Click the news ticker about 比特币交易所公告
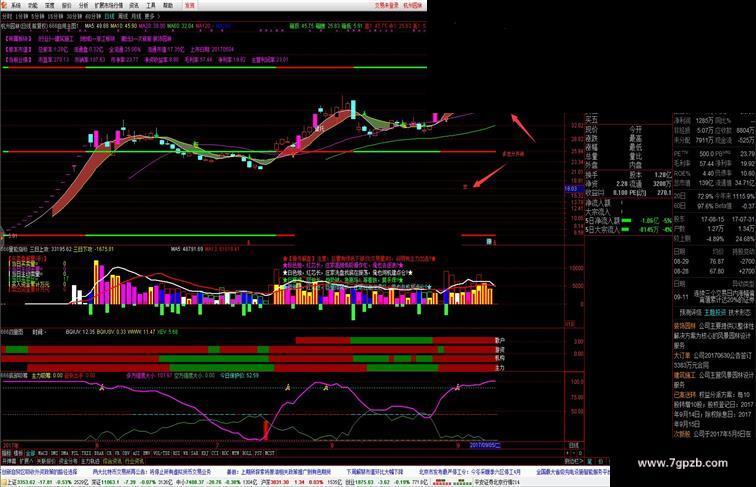756x487 pixels. point(152,471)
